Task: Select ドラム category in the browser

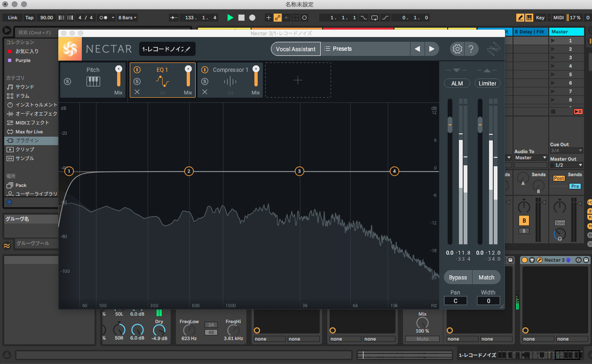Action: point(23,96)
